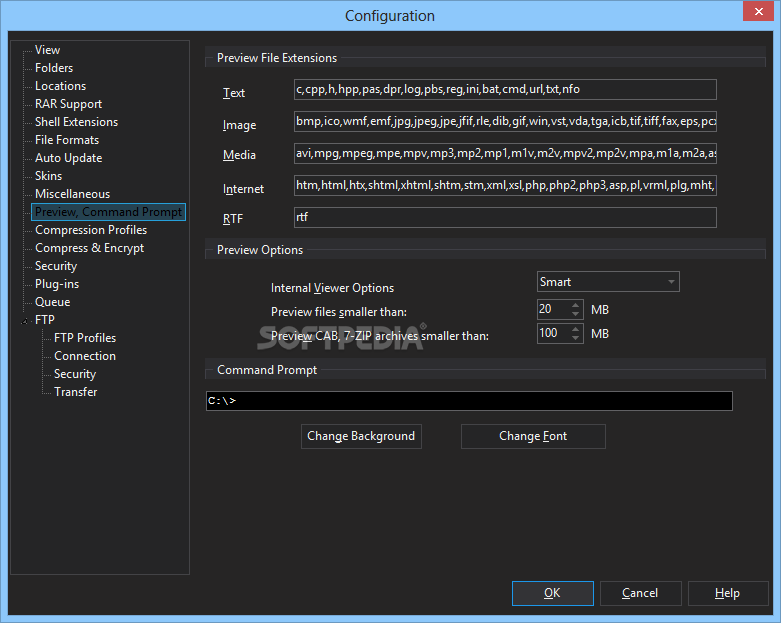Open the top-level Security settings
The height and width of the screenshot is (623, 781).
coord(56,266)
